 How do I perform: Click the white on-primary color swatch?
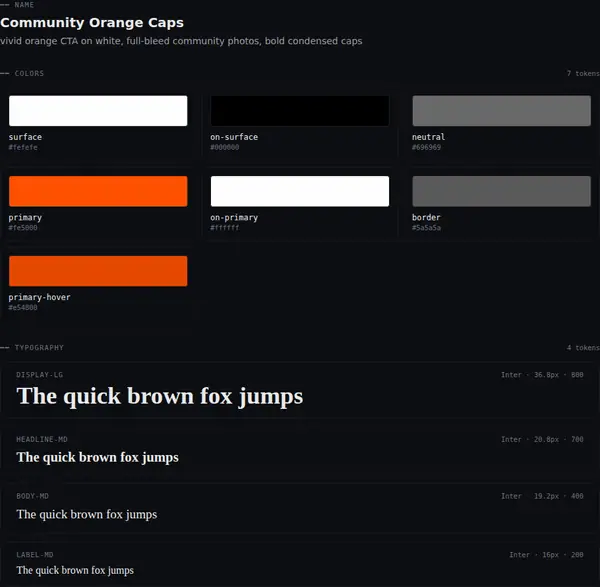[300, 191]
